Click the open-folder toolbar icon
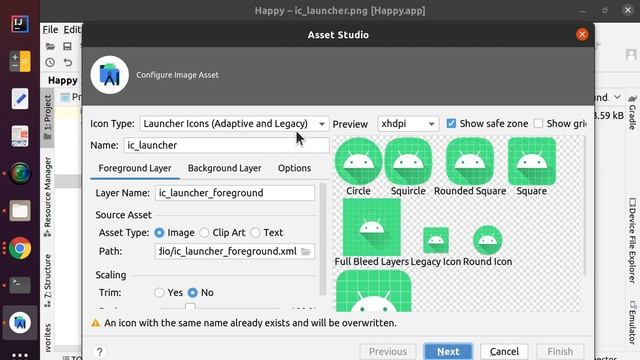 point(50,46)
